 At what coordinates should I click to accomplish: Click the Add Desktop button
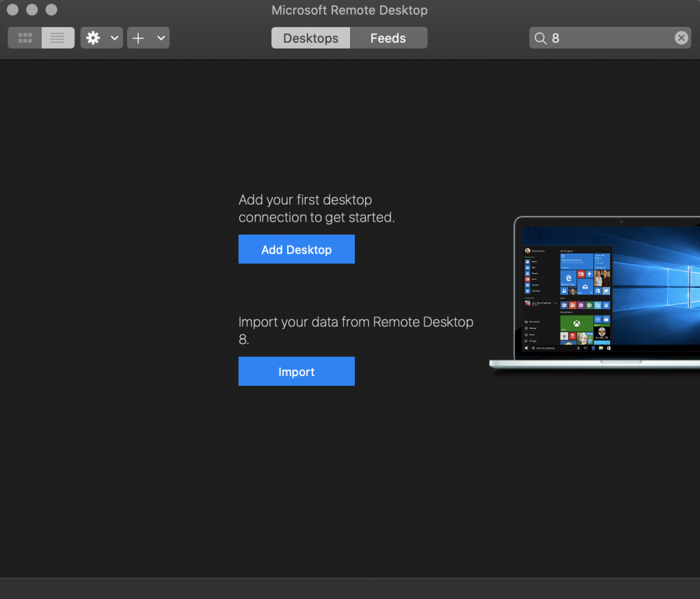click(297, 250)
